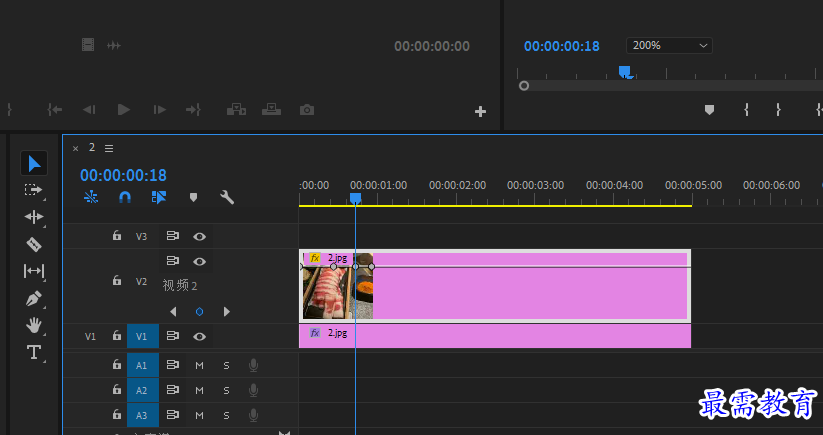Screen dimensions: 823x435
Task: Select the Selection arrow tool
Action: 34,163
